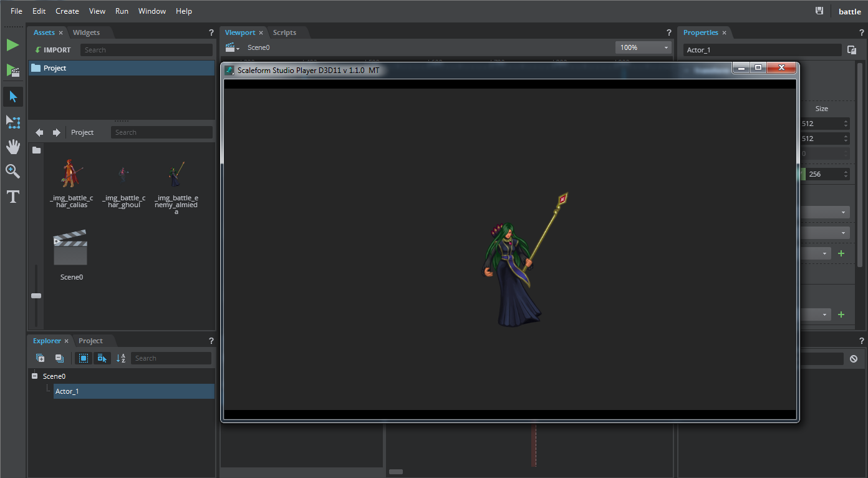Open the 100% zoom dropdown in Viewport

click(643, 47)
